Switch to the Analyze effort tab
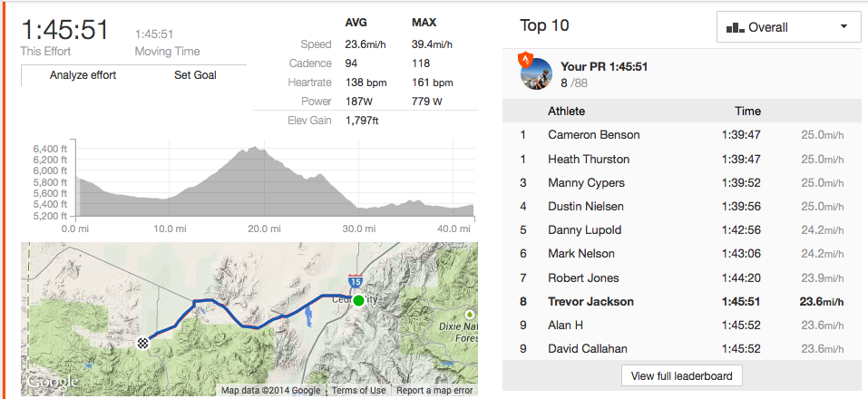 83,75
